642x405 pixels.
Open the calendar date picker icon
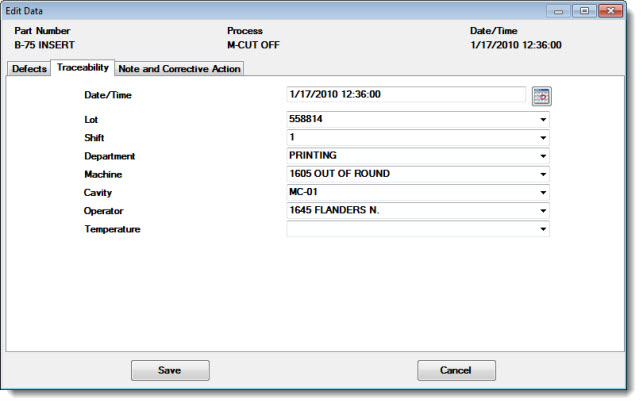[541, 96]
